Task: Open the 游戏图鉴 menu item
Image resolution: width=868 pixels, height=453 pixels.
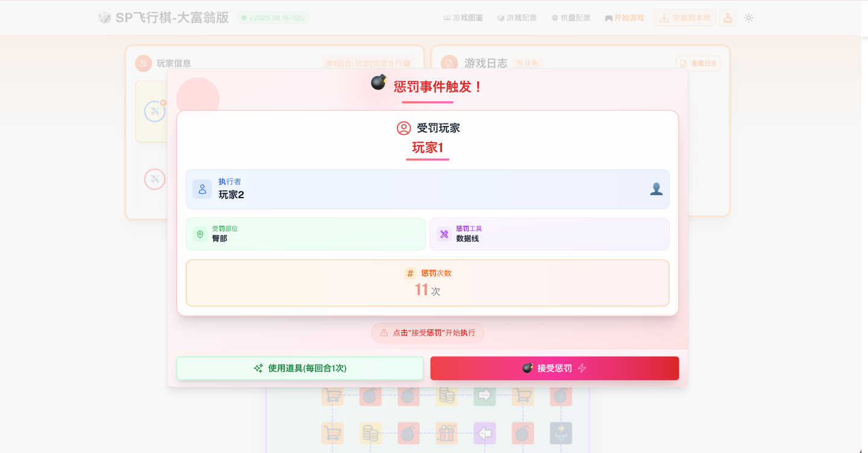Action: pos(463,18)
